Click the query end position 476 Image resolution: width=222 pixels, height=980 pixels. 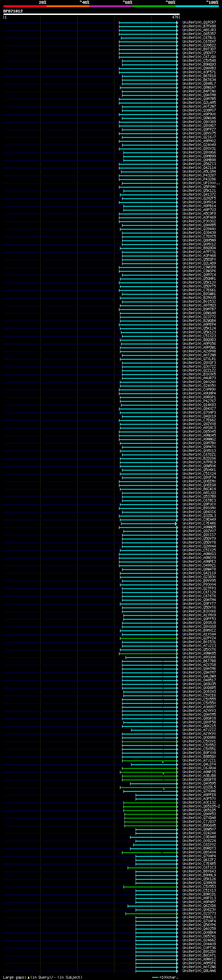click(x=175, y=17)
